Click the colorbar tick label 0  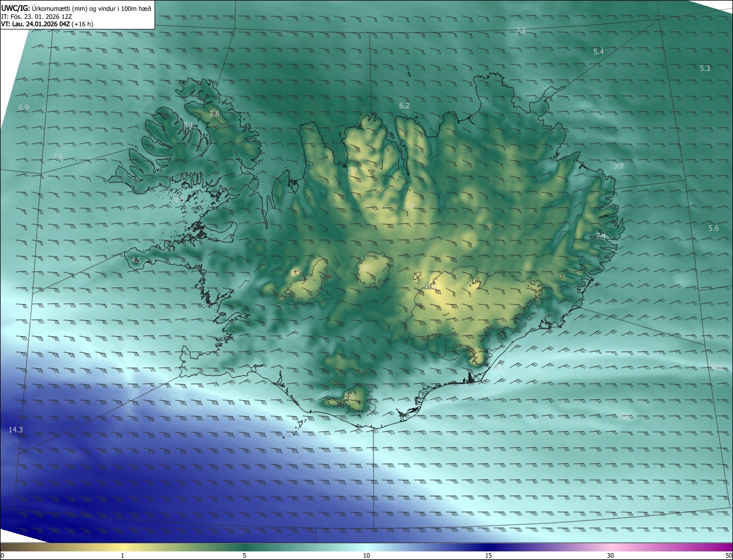pos(2,555)
